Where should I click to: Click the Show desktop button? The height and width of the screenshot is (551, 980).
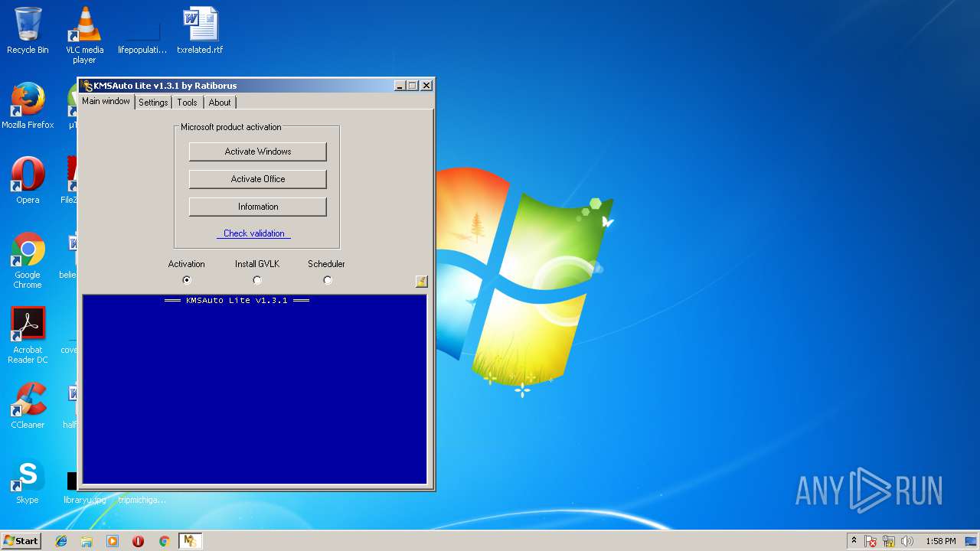pyautogui.click(x=972, y=541)
